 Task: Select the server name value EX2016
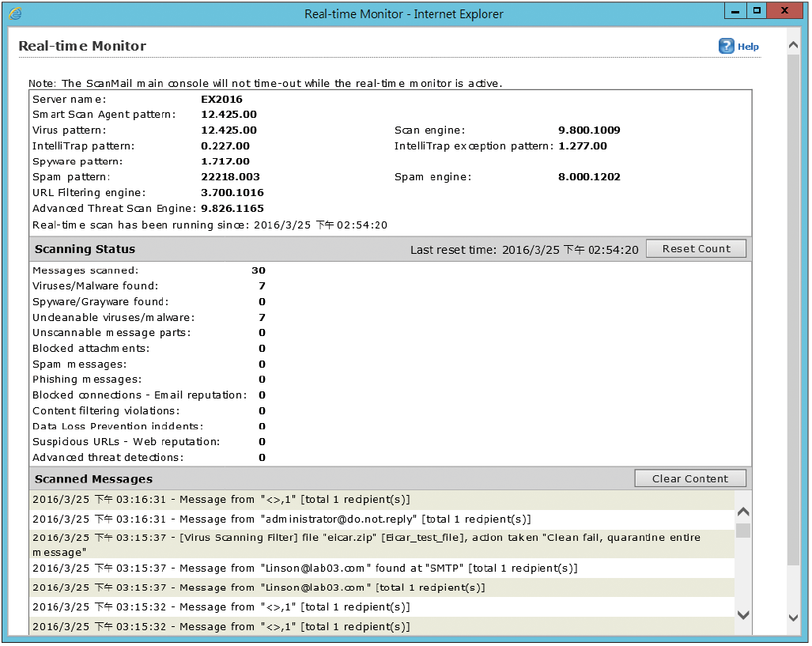tap(221, 100)
